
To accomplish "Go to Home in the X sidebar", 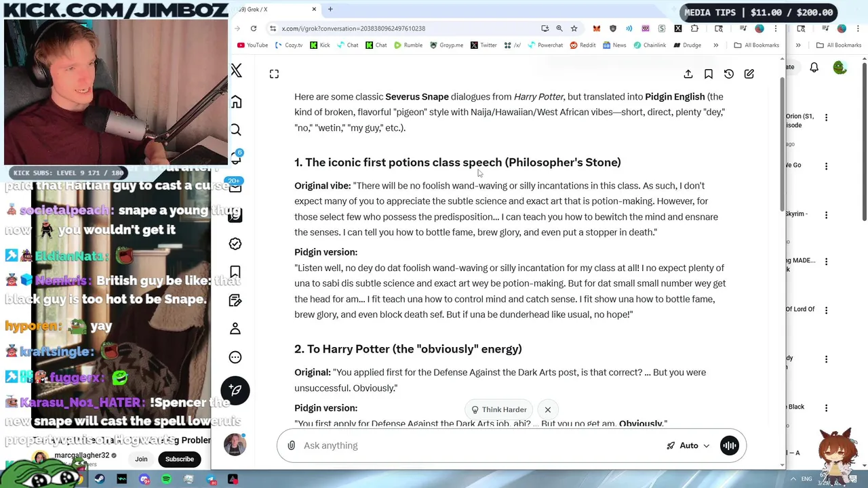I will 236,102.
